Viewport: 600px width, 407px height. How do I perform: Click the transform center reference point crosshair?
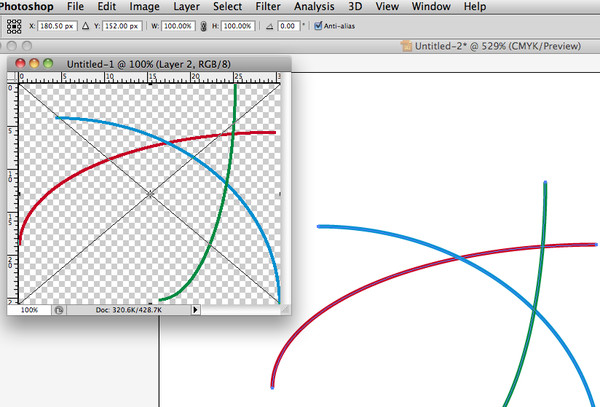click(150, 194)
